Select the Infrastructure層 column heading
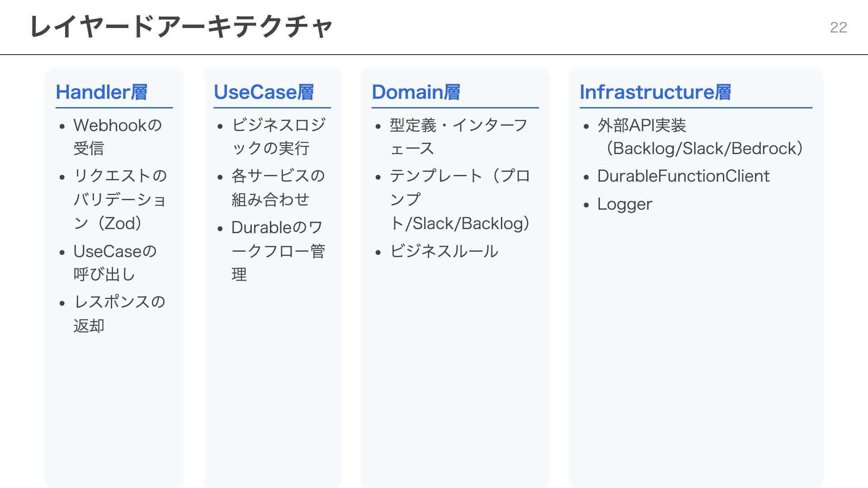This screenshot has height=488, width=868. click(655, 92)
